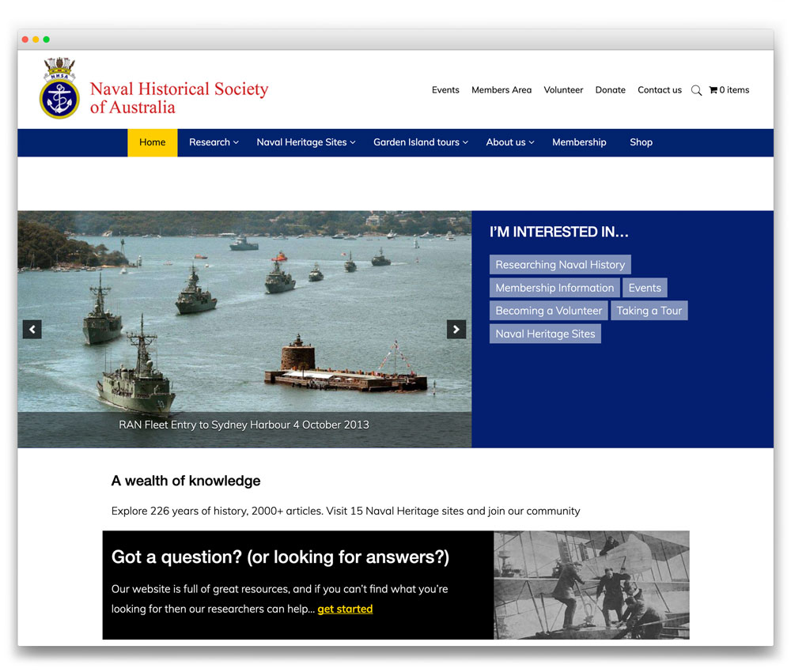The image size is (791, 672).
Task: Go to the Shop page
Action: click(641, 142)
